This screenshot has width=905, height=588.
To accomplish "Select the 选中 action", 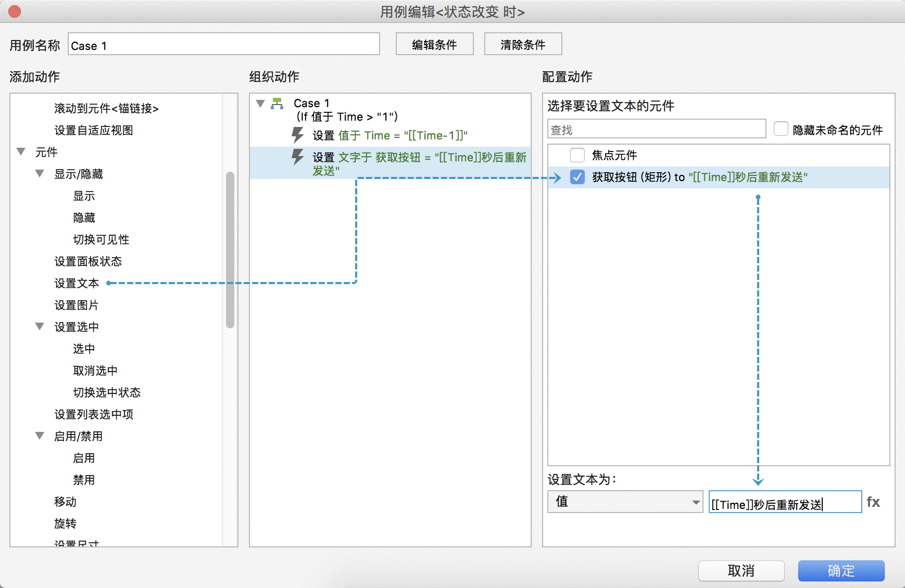I will coord(84,349).
